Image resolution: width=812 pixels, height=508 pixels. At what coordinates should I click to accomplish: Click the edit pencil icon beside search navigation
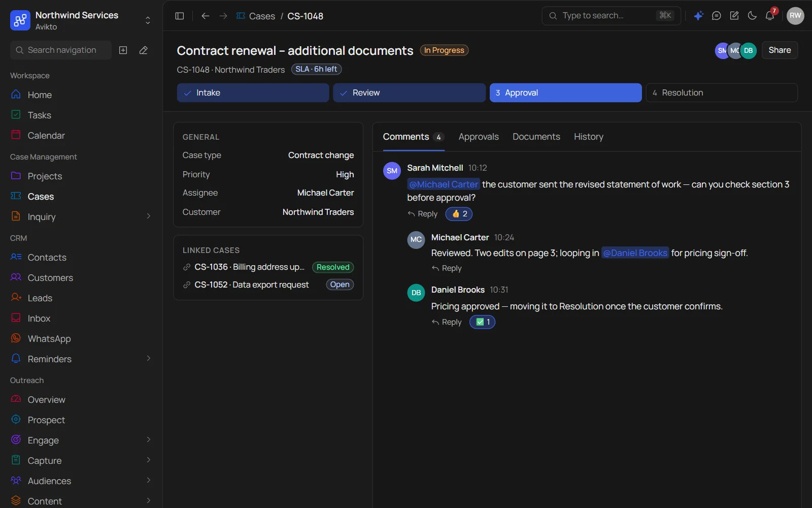click(x=144, y=50)
